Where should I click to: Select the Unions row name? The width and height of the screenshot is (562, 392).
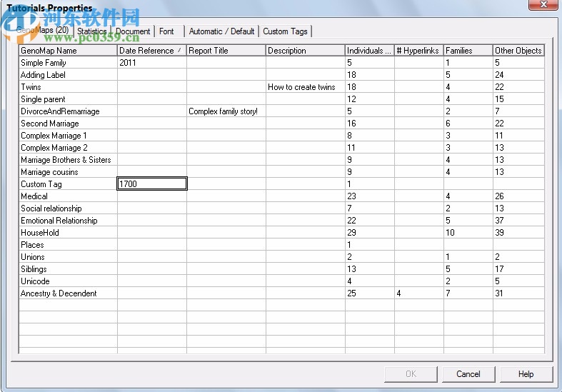33,257
